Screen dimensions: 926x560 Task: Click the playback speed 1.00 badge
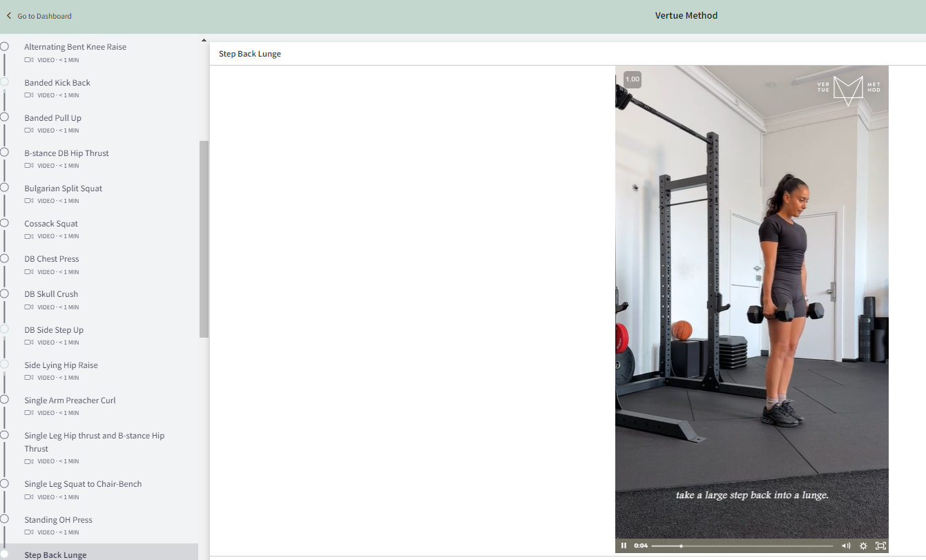tap(632, 79)
